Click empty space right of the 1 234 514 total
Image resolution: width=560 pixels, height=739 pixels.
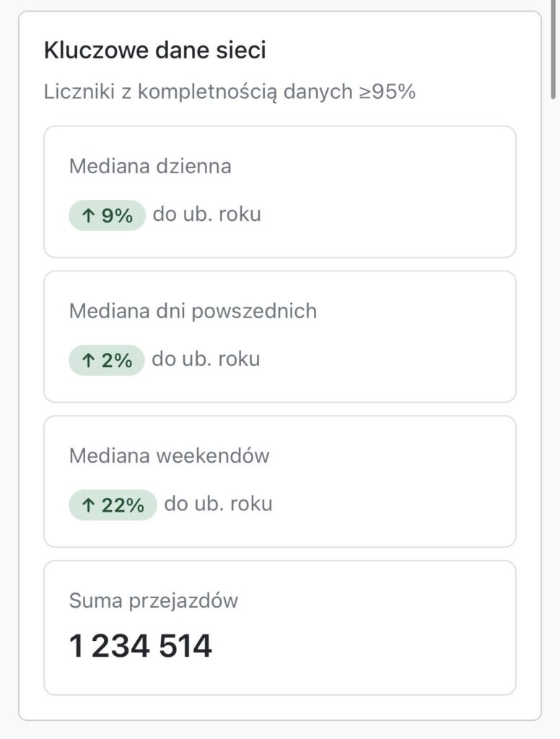pyautogui.click(x=361, y=645)
